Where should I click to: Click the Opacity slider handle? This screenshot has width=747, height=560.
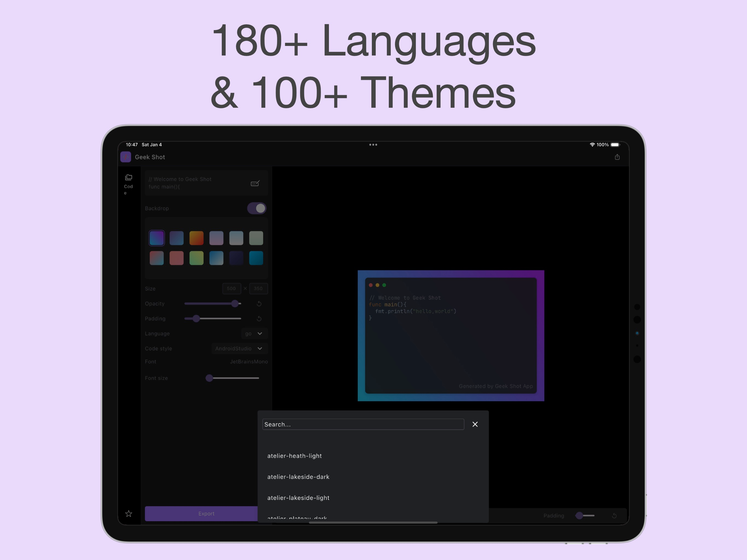[235, 304]
